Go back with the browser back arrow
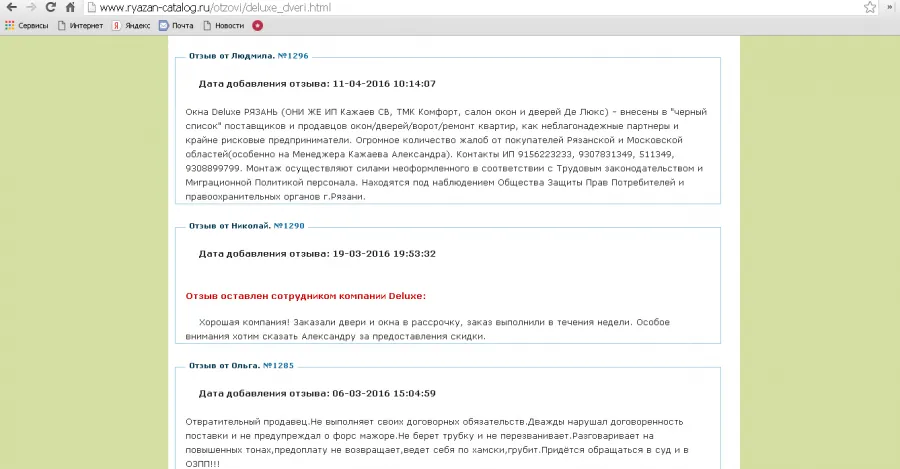Viewport: 900px width, 469px height. [11, 7]
